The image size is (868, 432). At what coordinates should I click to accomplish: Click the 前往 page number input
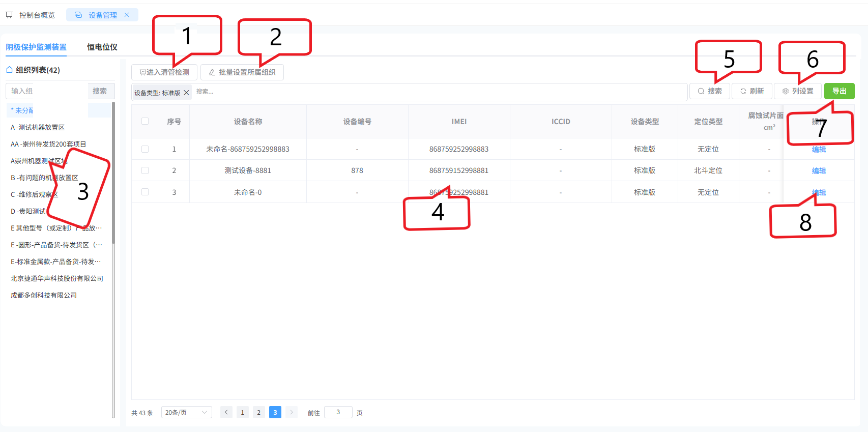[338, 412]
